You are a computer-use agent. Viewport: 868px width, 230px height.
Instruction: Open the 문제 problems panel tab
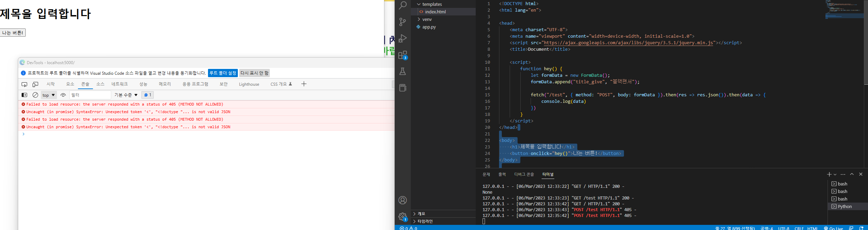(486, 174)
